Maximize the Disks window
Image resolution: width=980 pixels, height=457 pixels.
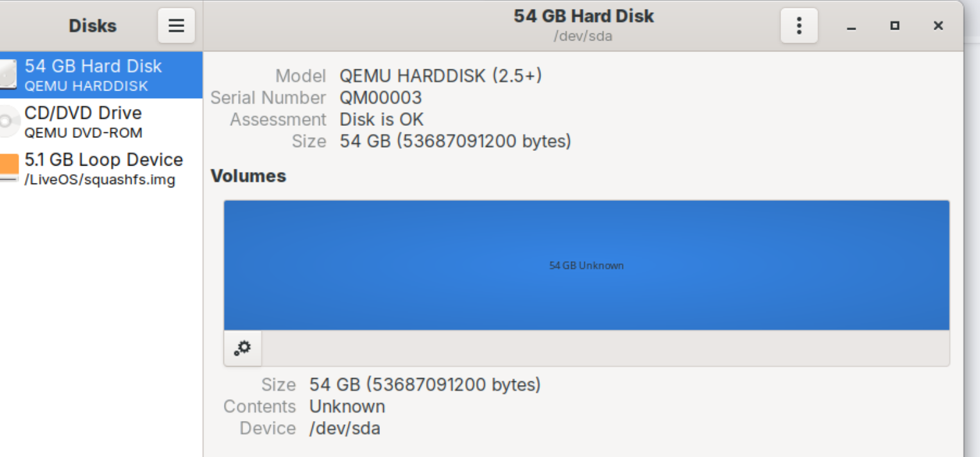pos(895,26)
